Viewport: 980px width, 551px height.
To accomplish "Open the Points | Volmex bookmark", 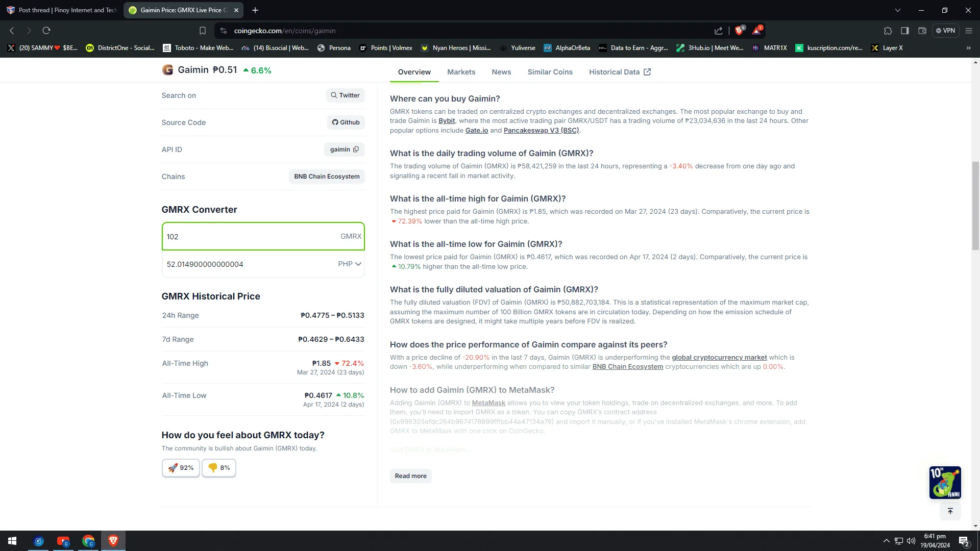I will [x=386, y=48].
